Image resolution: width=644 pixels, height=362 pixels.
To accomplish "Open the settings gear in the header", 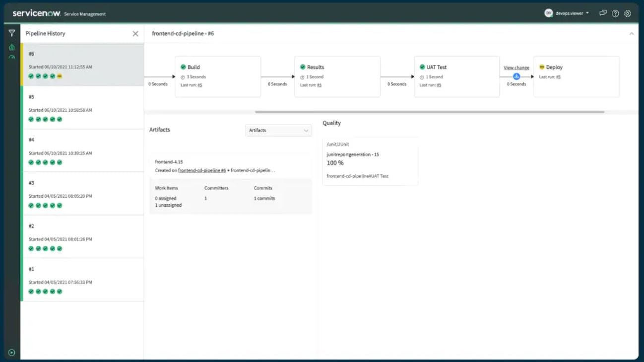I will coord(627,13).
